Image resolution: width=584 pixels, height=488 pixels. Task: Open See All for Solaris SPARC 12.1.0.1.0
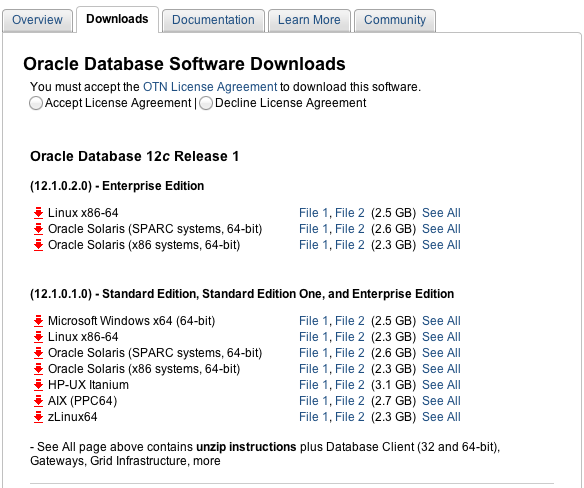(441, 353)
